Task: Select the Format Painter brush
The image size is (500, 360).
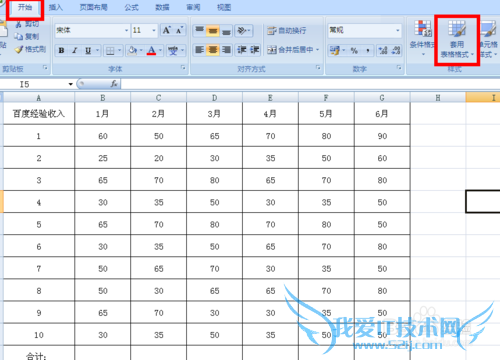Action: tap(19, 49)
